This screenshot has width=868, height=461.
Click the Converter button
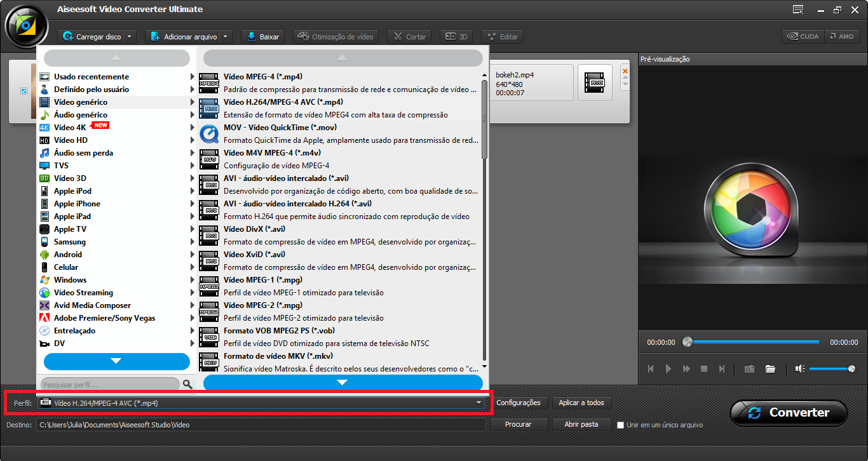[789, 412]
